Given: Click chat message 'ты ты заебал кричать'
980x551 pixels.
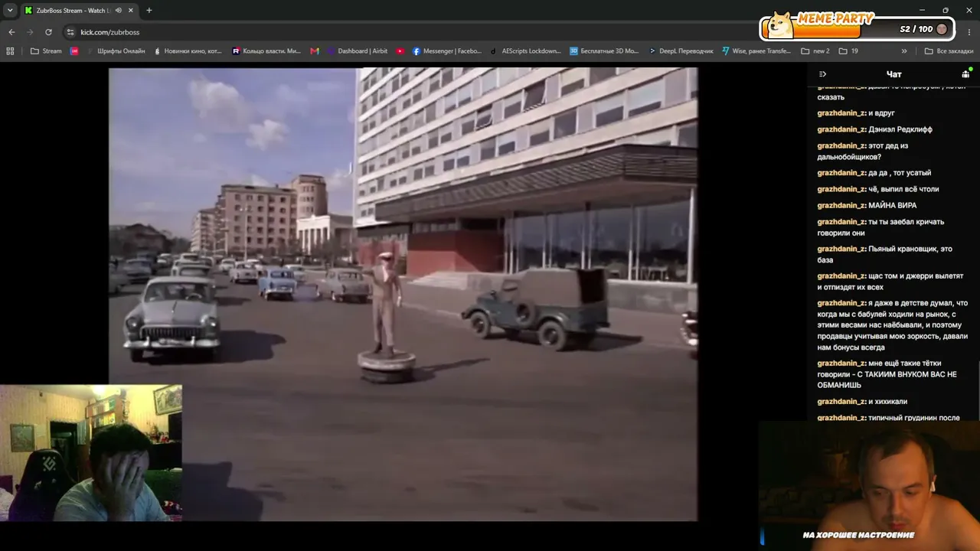Looking at the screenshot, I should coord(880,227).
